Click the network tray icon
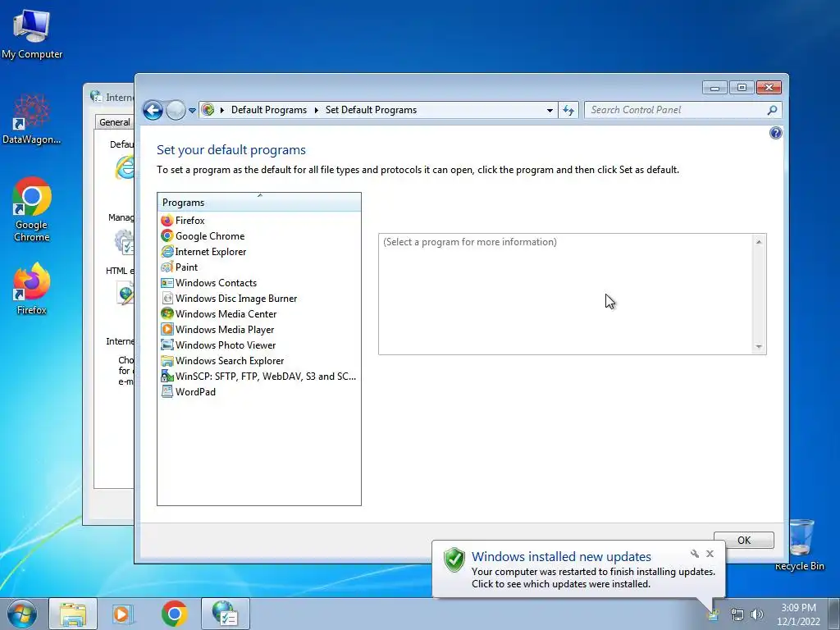 737,614
